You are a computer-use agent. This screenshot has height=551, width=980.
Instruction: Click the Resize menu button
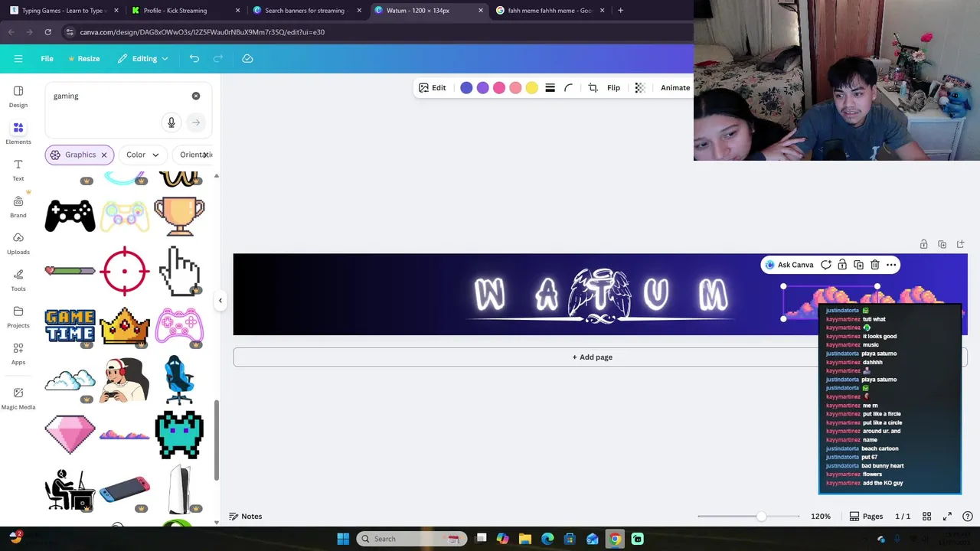pyautogui.click(x=83, y=58)
